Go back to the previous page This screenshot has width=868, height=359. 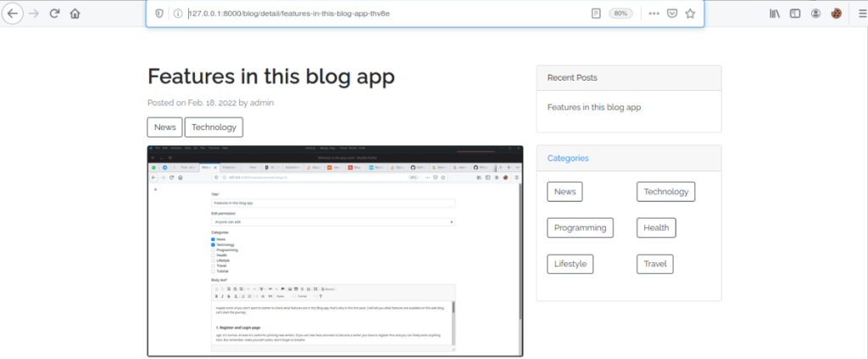(x=12, y=14)
